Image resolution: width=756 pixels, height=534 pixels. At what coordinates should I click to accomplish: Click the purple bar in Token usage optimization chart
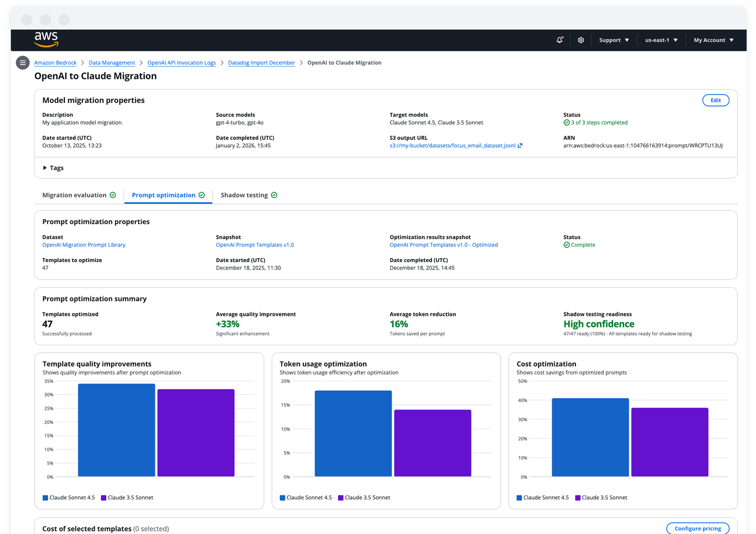[x=433, y=443]
